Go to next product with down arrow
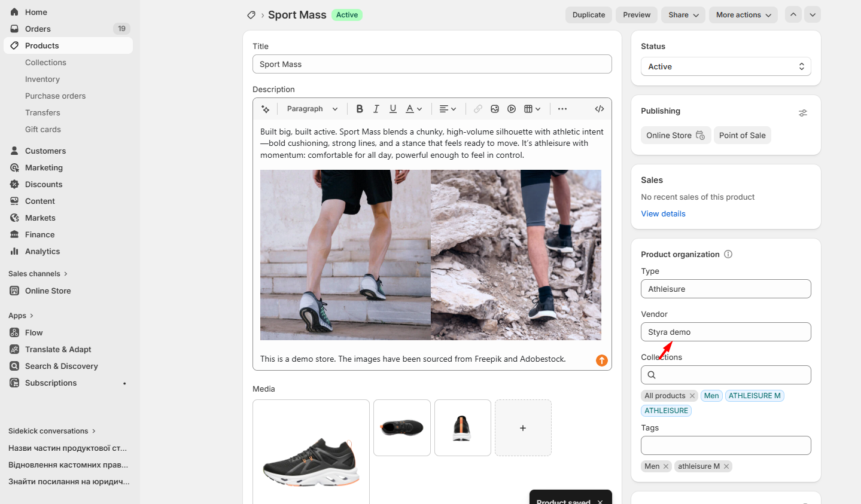 [x=813, y=15]
